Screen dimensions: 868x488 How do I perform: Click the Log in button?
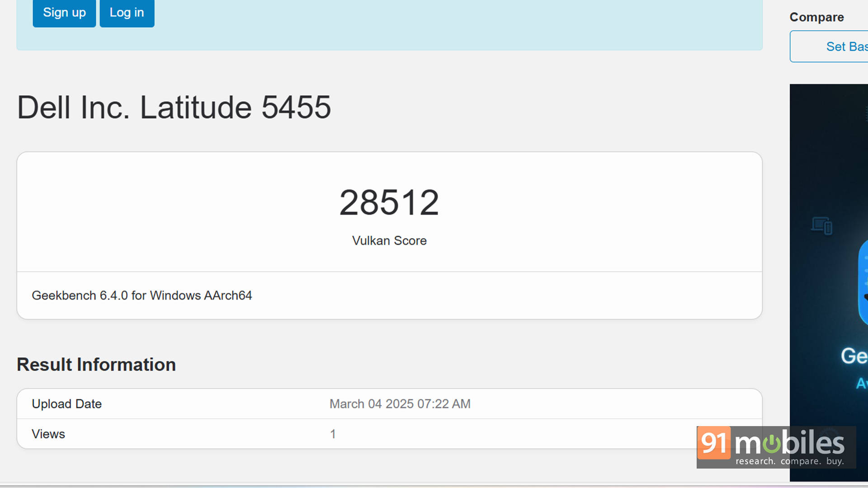click(127, 13)
